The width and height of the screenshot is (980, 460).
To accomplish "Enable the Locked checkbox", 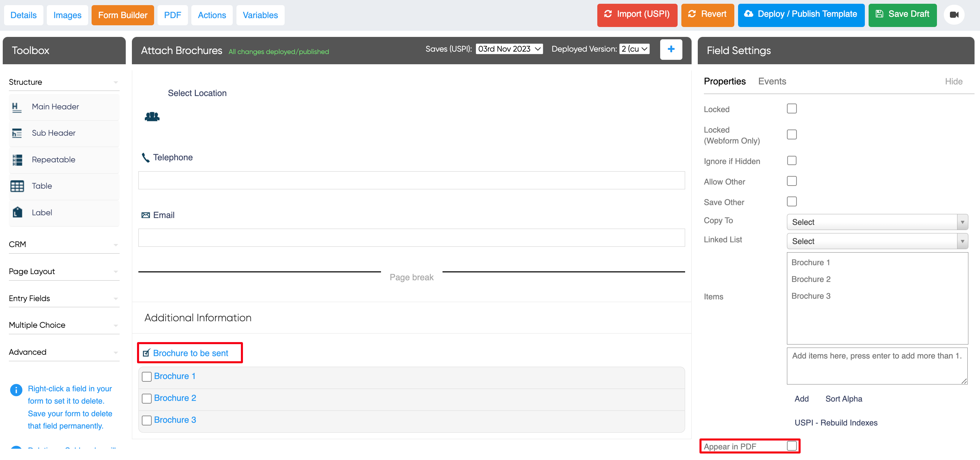I will (791, 109).
